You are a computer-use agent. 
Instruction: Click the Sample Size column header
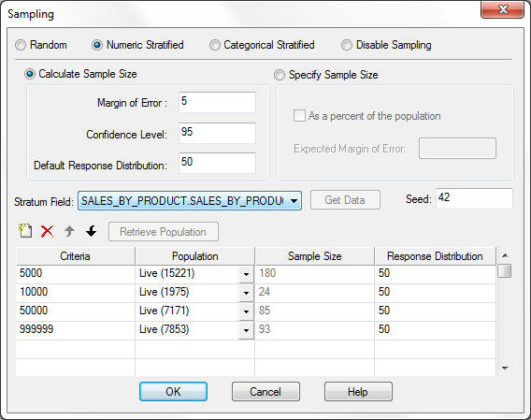315,256
